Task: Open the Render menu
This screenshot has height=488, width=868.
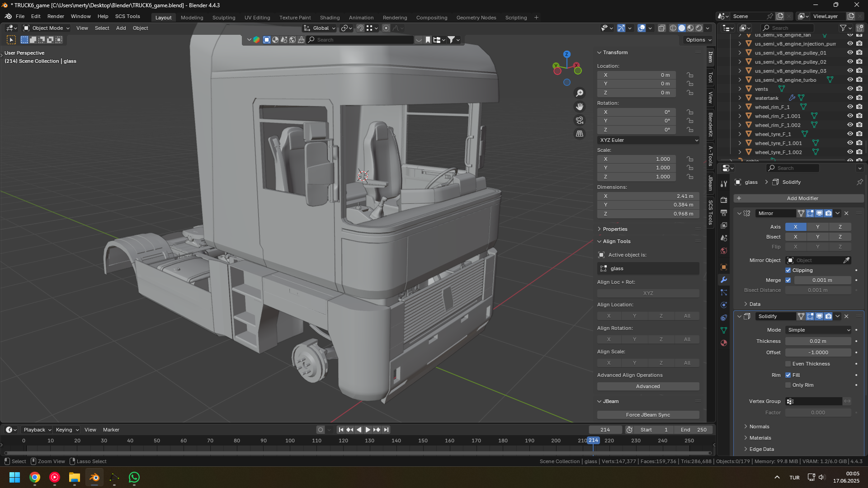Action: click(56, 16)
